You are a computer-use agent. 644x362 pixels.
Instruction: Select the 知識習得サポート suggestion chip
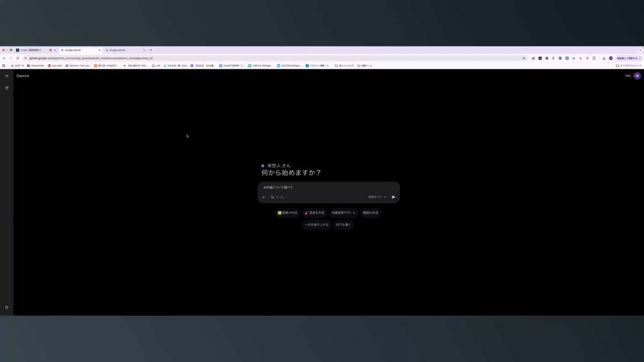(x=343, y=213)
